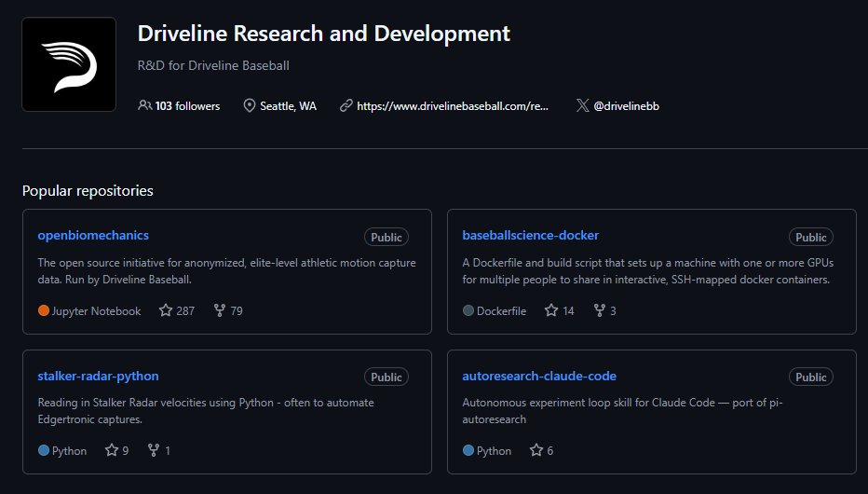Click the followers people icon
This screenshot has height=494, width=868.
pyautogui.click(x=144, y=105)
